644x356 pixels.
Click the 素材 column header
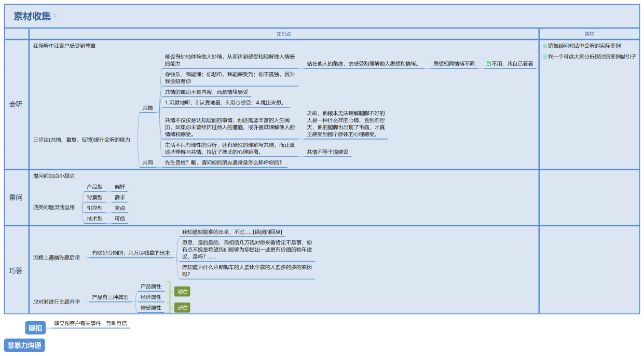(x=589, y=34)
